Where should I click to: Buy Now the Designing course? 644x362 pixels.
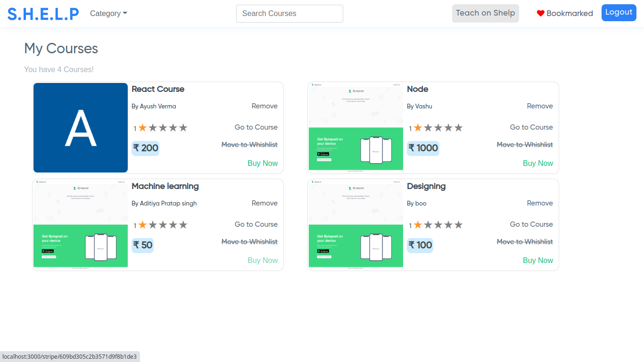538,260
